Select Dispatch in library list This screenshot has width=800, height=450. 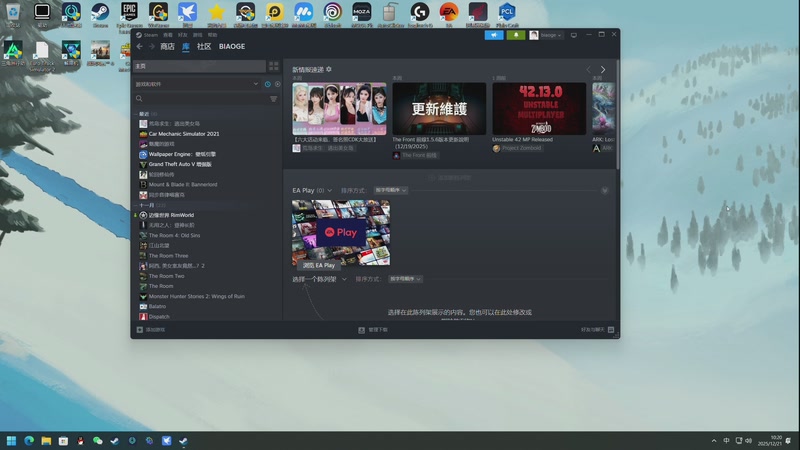tap(159, 317)
